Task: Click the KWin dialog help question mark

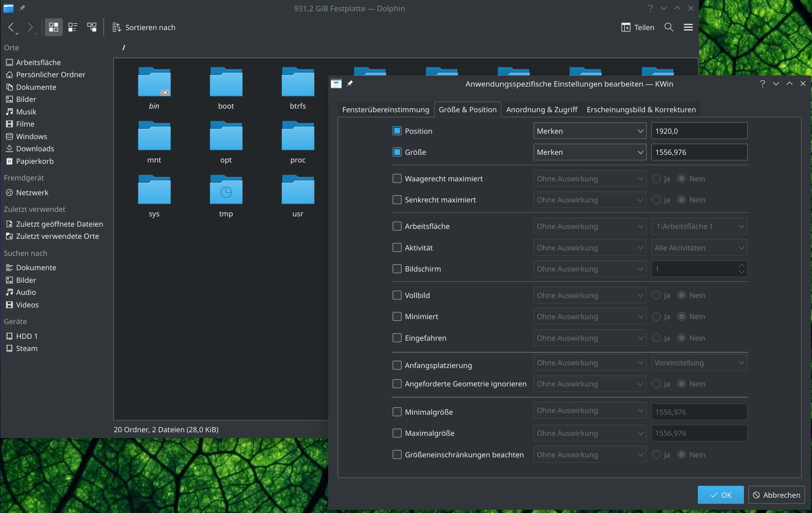Action: point(762,83)
